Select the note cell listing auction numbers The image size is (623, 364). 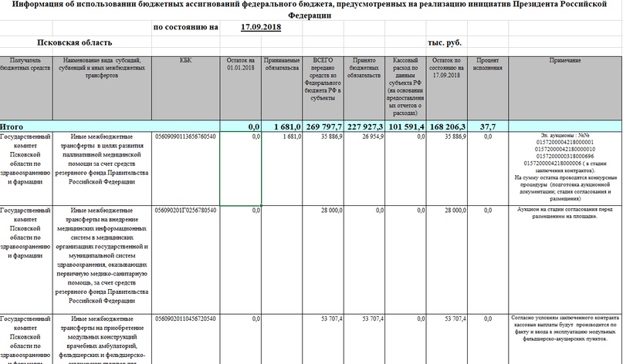click(565, 169)
